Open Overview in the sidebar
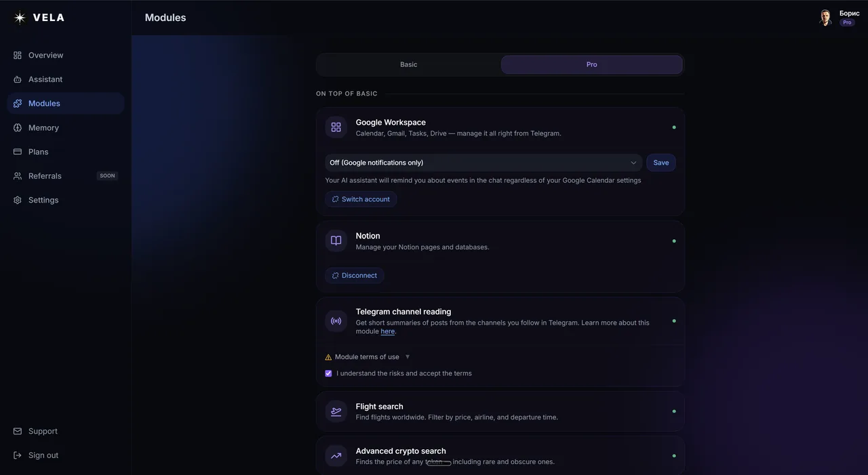The width and height of the screenshot is (868, 475). coord(65,55)
